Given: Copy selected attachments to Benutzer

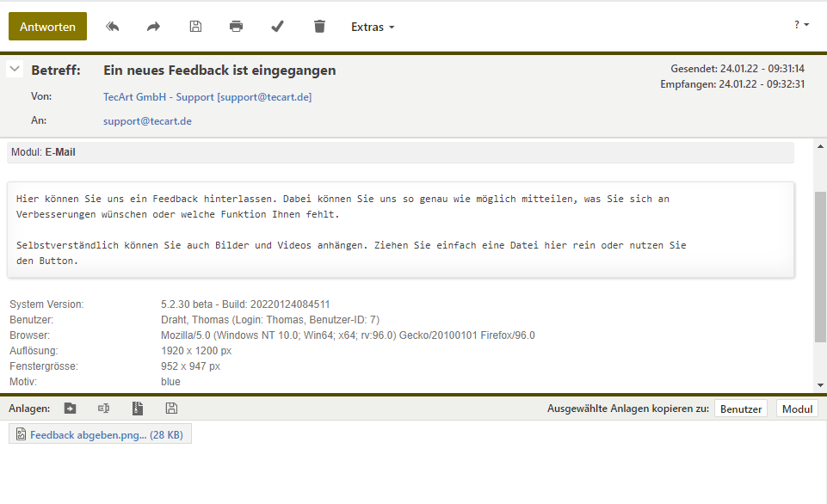Looking at the screenshot, I should pos(740,409).
